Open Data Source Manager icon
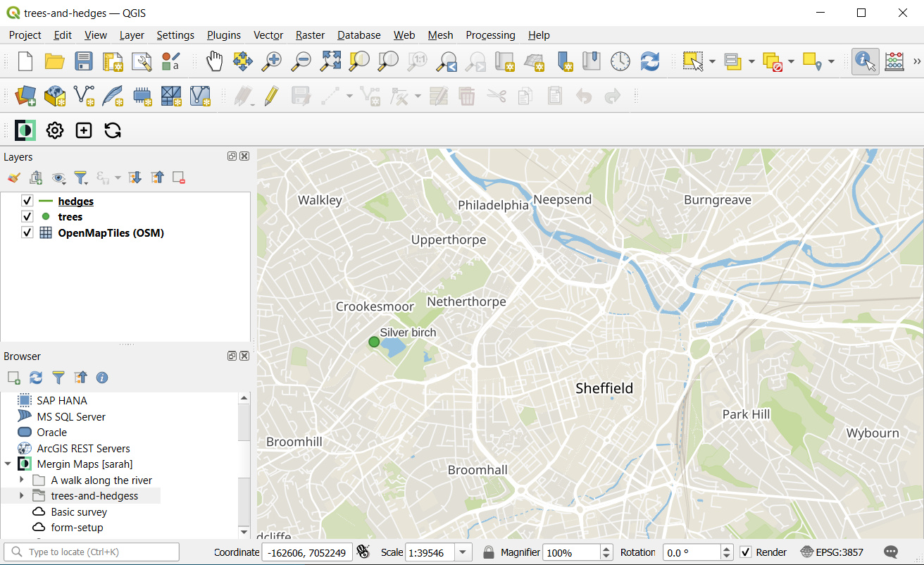Viewport: 924px width, 565px height. pyautogui.click(x=25, y=96)
